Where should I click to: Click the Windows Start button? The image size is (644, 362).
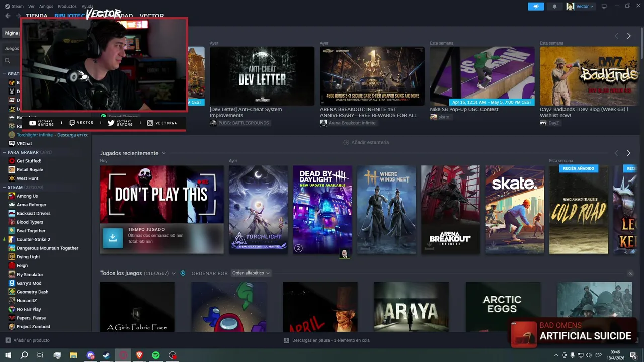click(x=8, y=355)
